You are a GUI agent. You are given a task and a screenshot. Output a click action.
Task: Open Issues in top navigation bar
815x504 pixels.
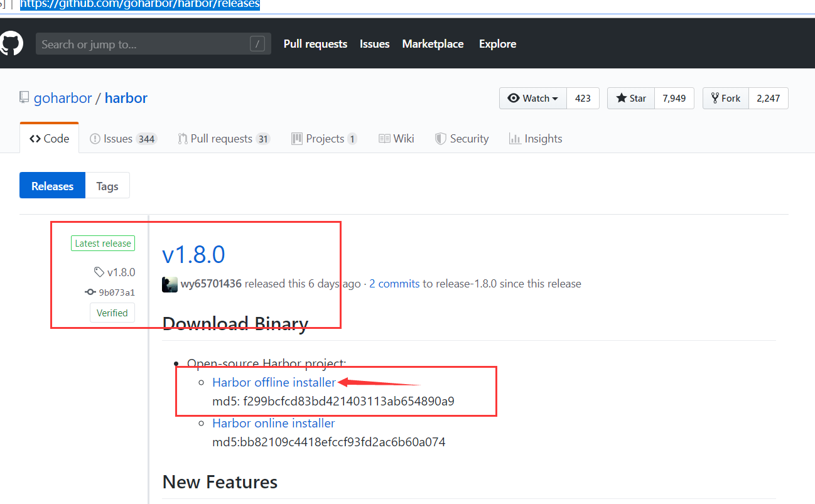[374, 44]
